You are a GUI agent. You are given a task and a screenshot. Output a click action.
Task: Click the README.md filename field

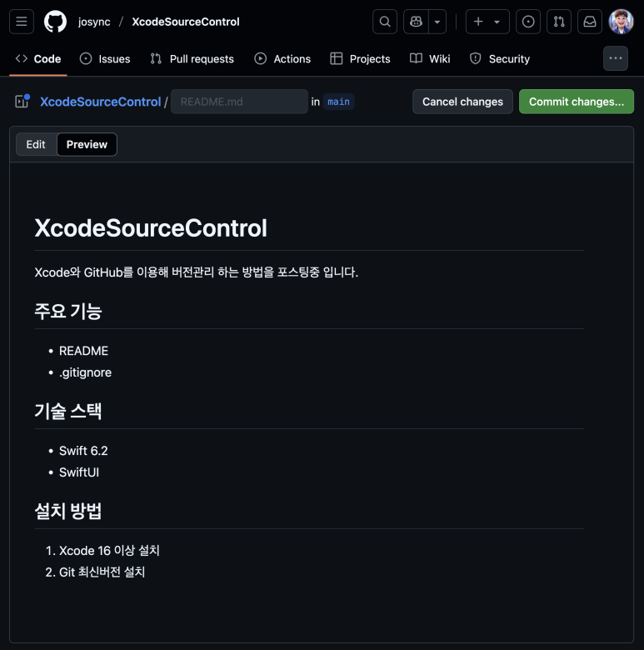point(239,102)
